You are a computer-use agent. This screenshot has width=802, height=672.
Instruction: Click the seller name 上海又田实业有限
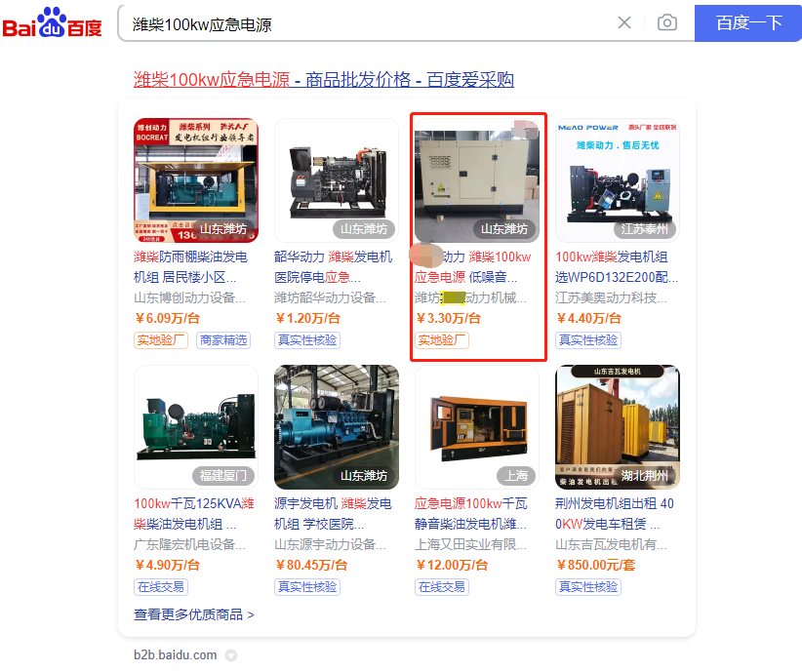click(470, 544)
